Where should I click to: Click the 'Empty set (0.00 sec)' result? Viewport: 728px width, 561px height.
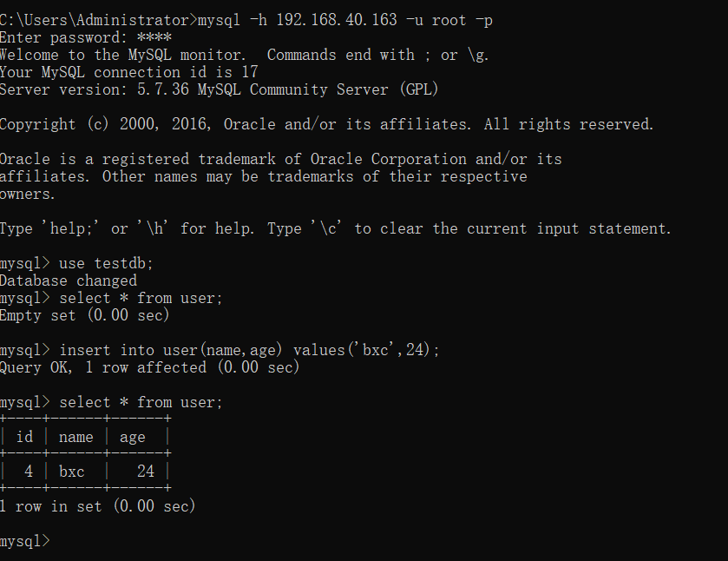(x=84, y=315)
